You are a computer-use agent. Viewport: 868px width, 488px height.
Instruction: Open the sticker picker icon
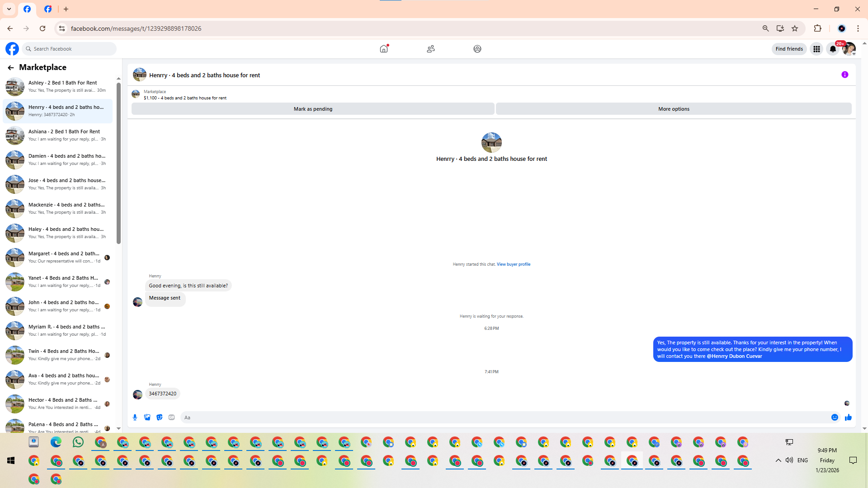tap(159, 418)
